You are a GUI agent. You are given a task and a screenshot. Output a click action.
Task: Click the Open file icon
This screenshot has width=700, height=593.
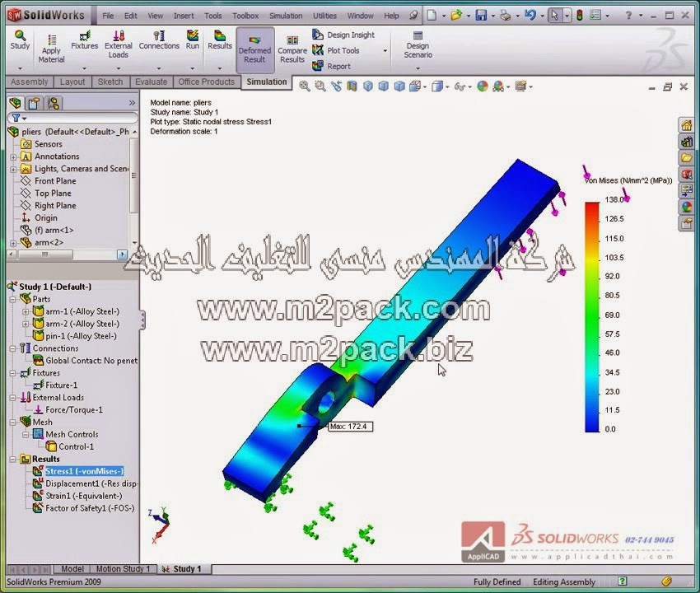click(x=455, y=15)
